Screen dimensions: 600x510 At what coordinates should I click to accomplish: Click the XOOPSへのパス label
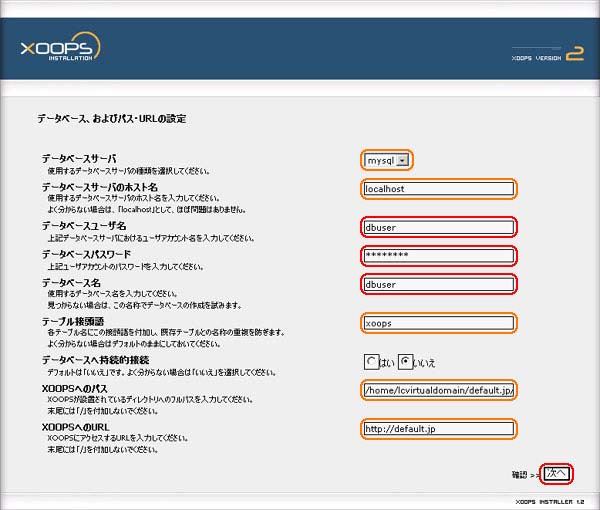(75, 389)
